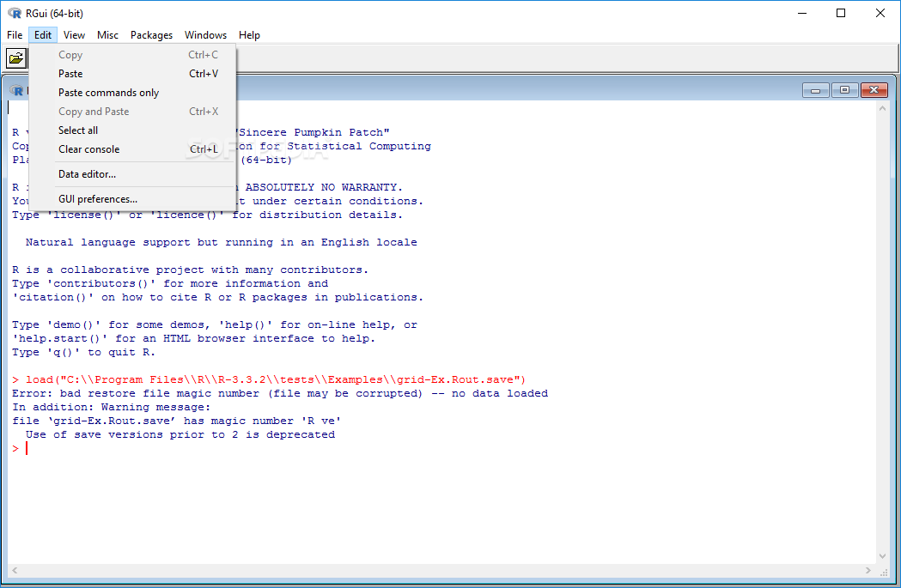Click the greyed Copy menu entry
Viewport: 901px width, 588px height.
[x=132, y=55]
